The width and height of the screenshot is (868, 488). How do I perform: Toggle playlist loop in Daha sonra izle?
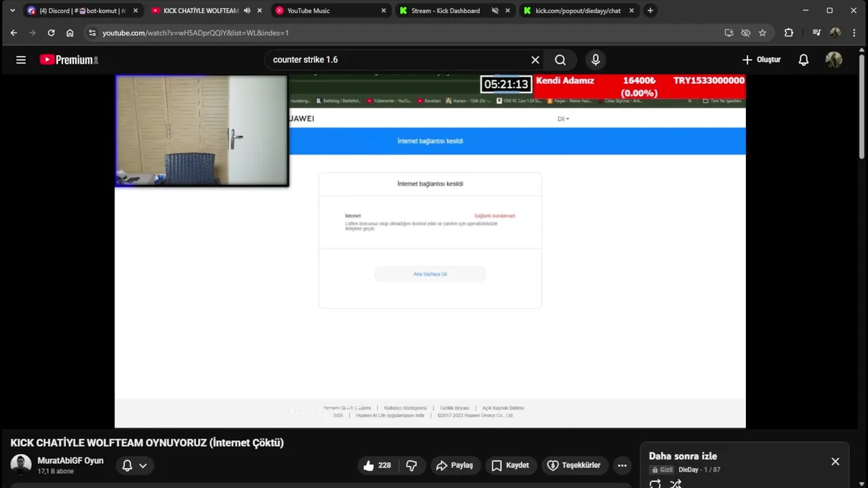pos(655,483)
